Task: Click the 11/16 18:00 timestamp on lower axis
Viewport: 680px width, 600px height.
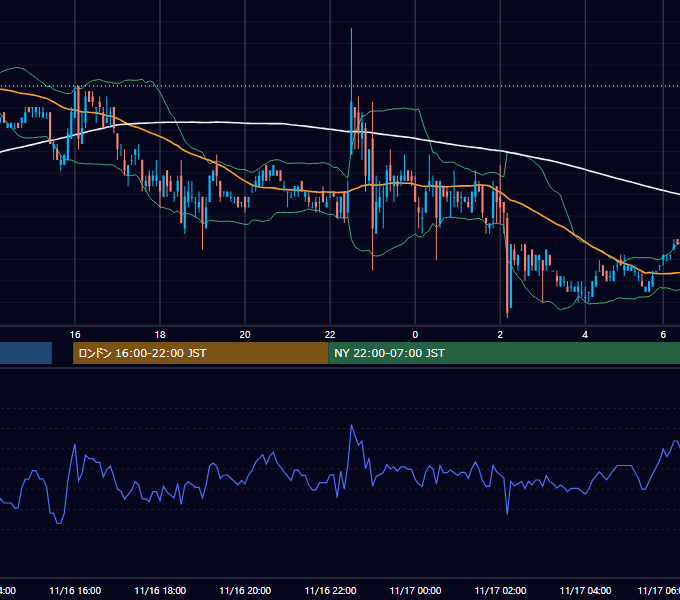Action: 160,590
